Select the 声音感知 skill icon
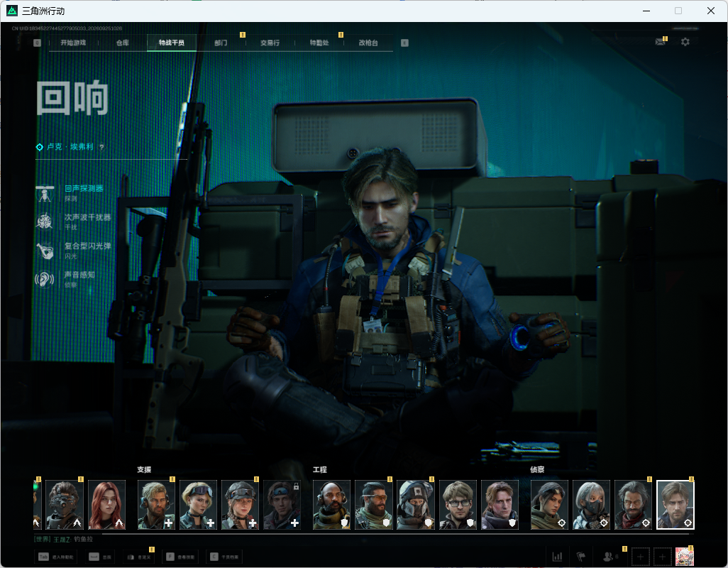 (45, 279)
